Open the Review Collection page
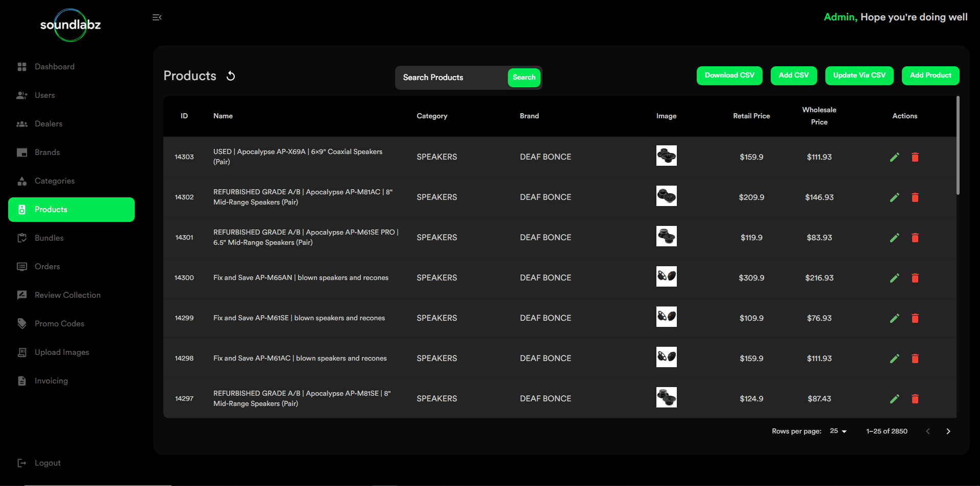 click(x=71, y=295)
